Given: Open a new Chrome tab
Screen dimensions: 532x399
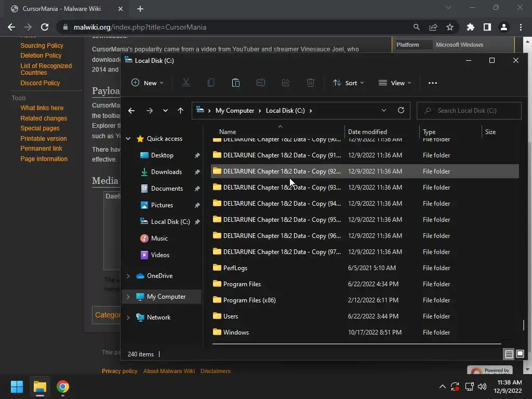Looking at the screenshot, I should [140, 9].
